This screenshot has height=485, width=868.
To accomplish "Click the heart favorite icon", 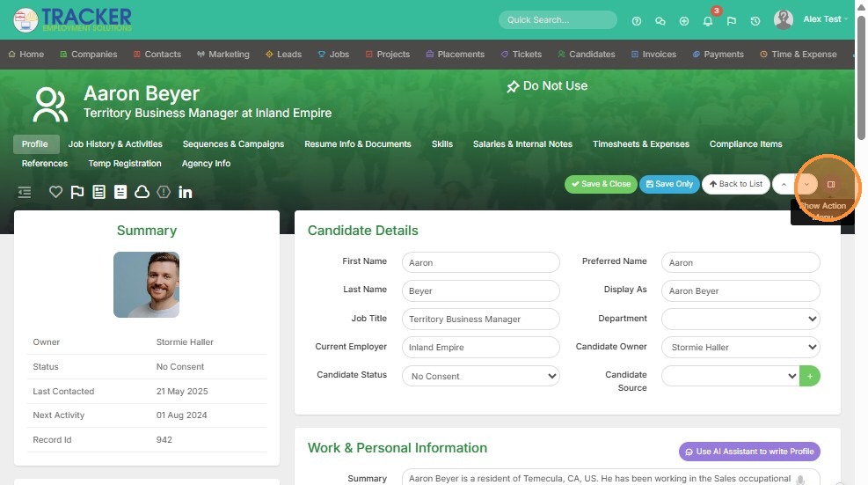I will (55, 192).
